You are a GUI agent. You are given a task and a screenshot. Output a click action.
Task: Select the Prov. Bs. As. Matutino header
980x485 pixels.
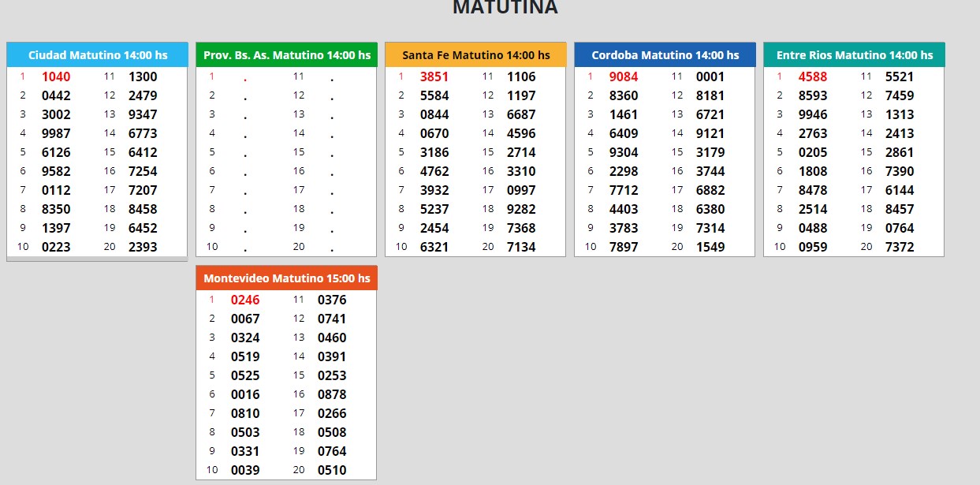coord(286,55)
